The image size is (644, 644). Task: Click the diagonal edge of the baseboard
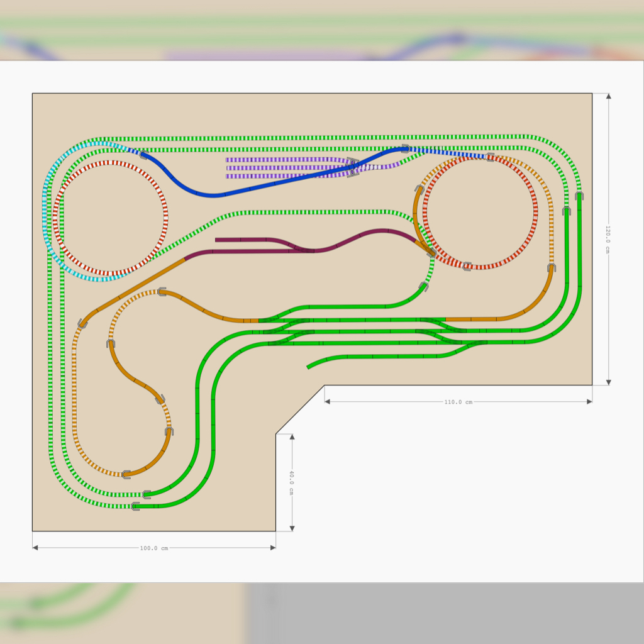coord(300,409)
